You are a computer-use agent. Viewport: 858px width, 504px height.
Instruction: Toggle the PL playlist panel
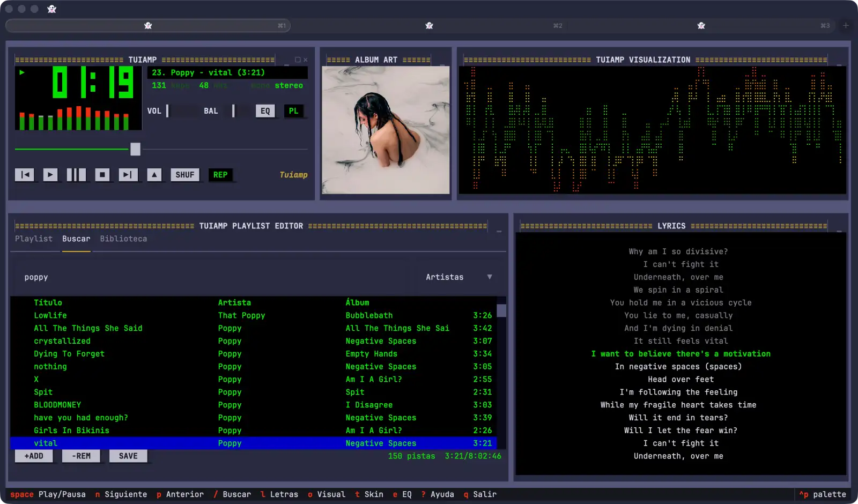293,111
